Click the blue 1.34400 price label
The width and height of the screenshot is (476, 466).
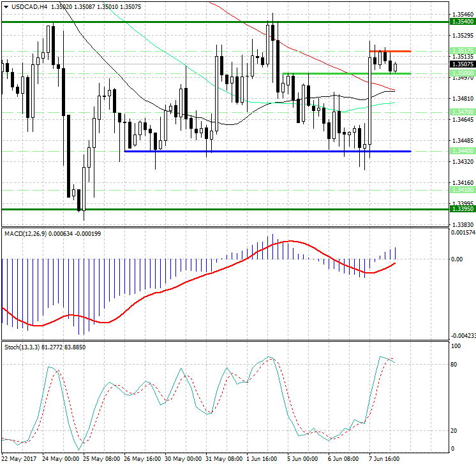click(462, 151)
